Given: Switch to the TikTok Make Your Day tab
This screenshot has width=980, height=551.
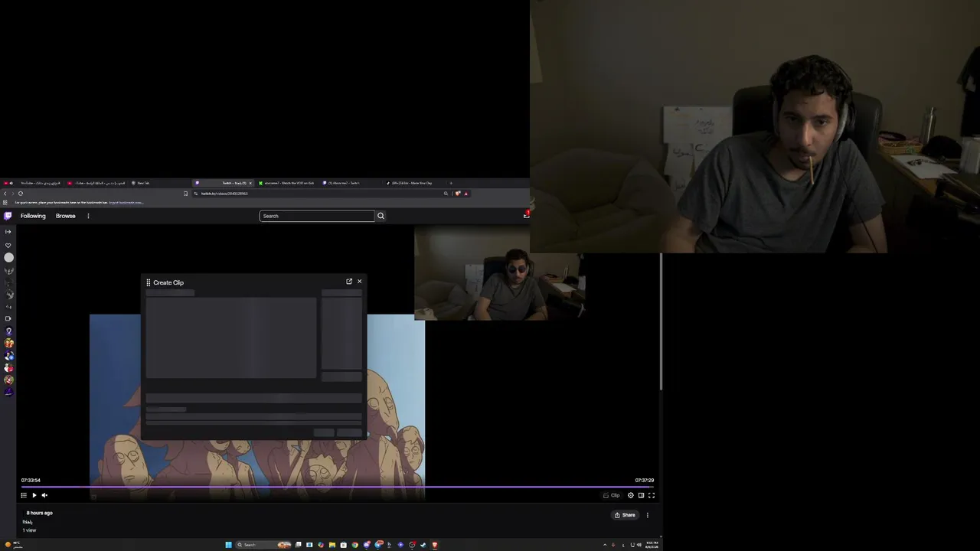Looking at the screenshot, I should point(414,183).
